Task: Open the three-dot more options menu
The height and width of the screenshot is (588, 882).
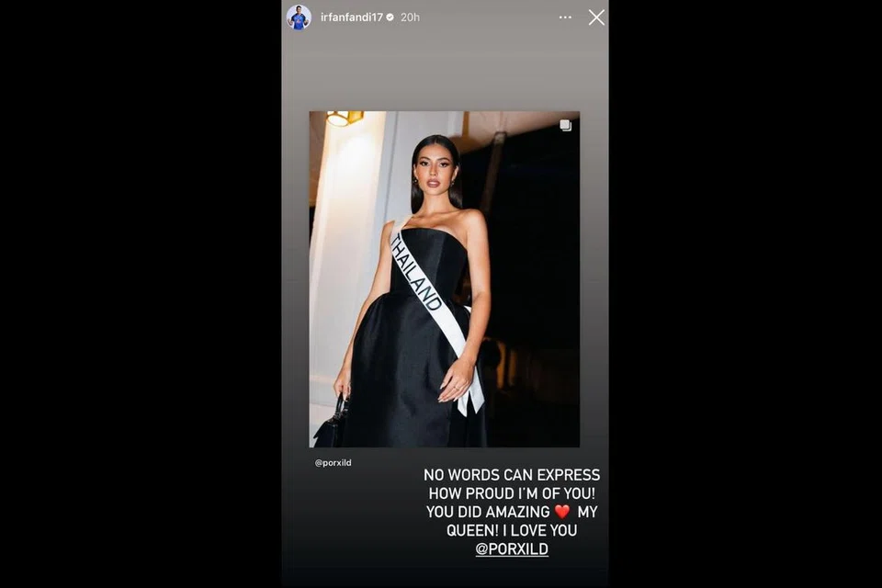Action: 565,17
